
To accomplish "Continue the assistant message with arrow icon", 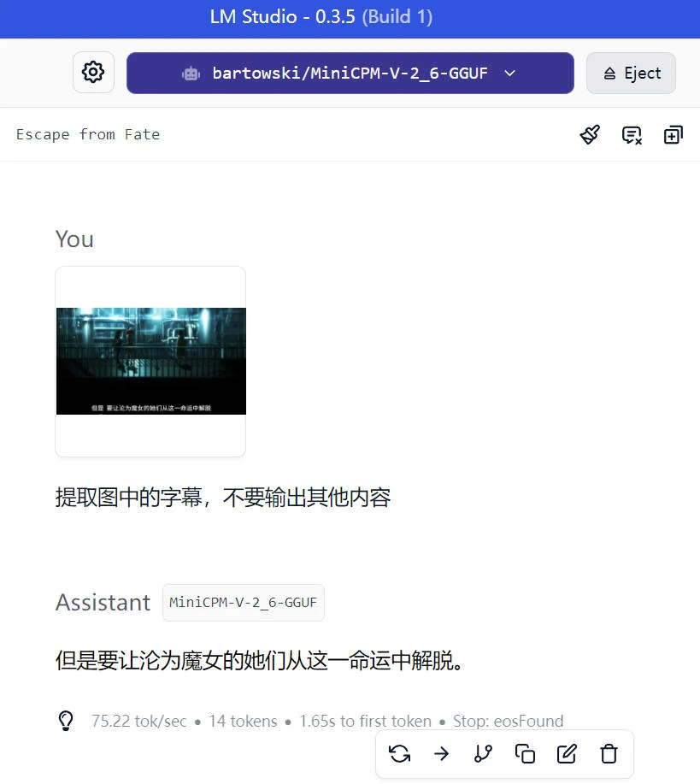I will tap(441, 753).
